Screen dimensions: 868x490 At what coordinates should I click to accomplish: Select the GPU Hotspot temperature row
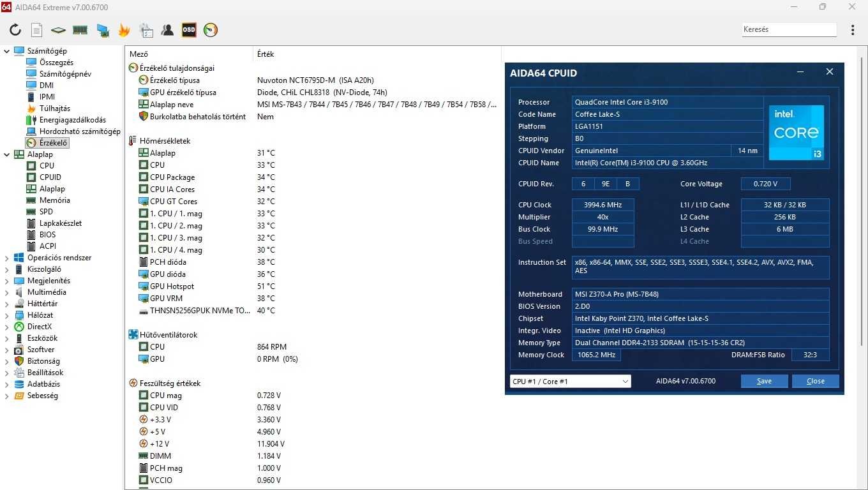click(313, 286)
